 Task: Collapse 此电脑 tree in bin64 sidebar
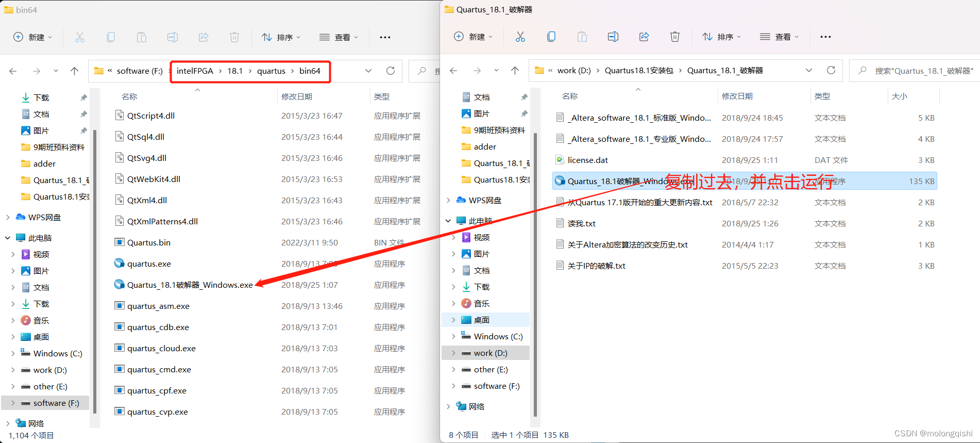[x=8, y=238]
